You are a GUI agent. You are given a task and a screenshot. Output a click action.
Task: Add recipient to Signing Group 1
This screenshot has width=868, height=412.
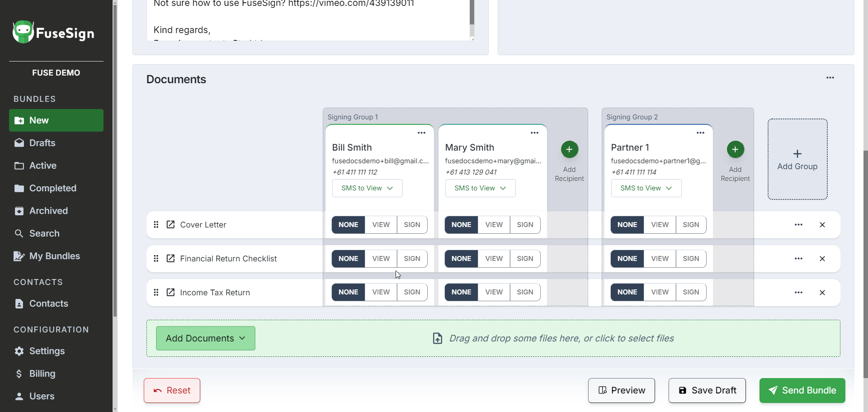tap(569, 150)
